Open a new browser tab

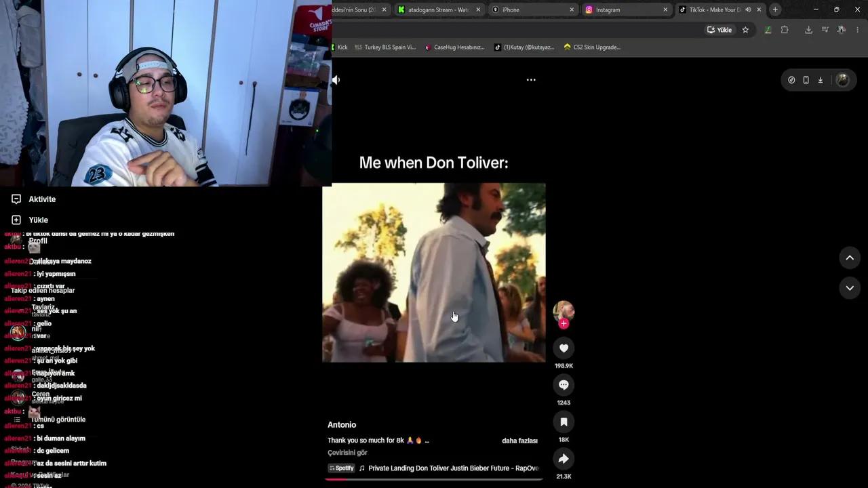pos(775,9)
